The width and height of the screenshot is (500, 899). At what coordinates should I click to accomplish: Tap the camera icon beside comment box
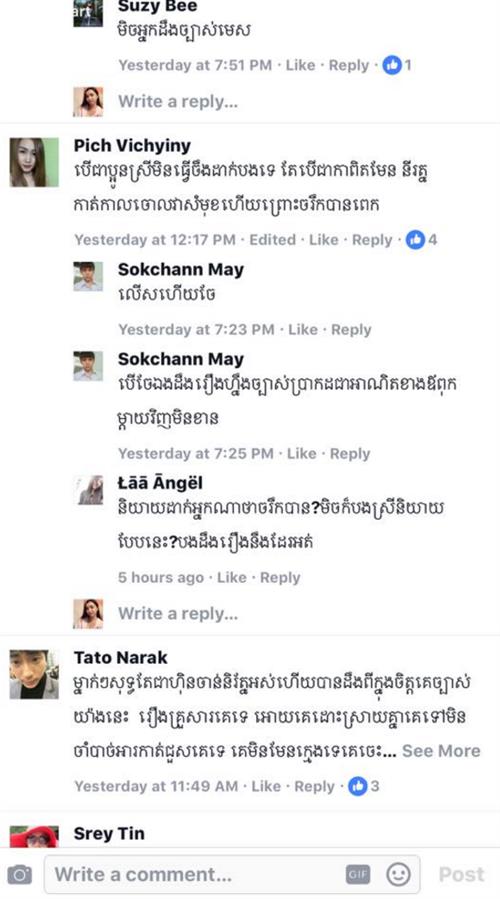point(19,875)
